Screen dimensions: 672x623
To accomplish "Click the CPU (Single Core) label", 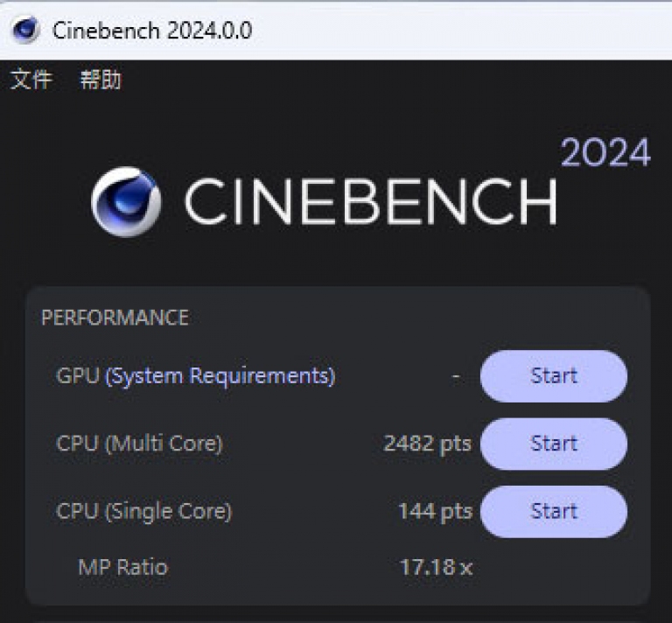I will [143, 511].
